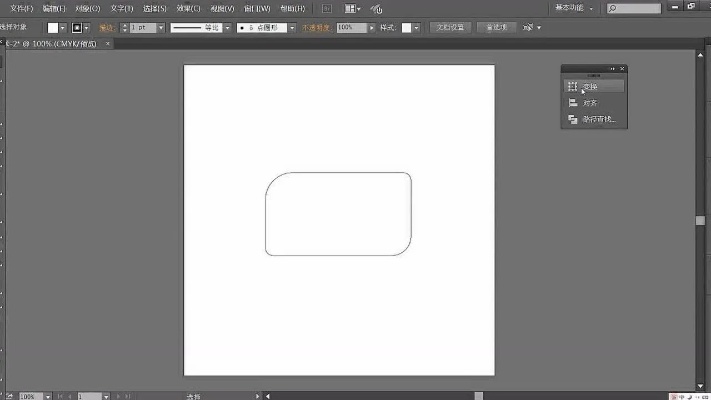Expand status bar 选择 info arrow

coord(257,396)
